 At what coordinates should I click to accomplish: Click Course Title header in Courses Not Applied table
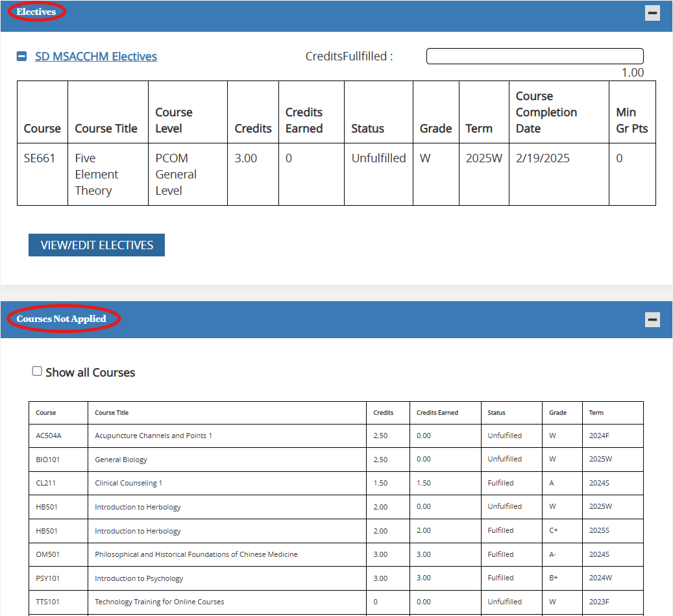click(x=112, y=413)
